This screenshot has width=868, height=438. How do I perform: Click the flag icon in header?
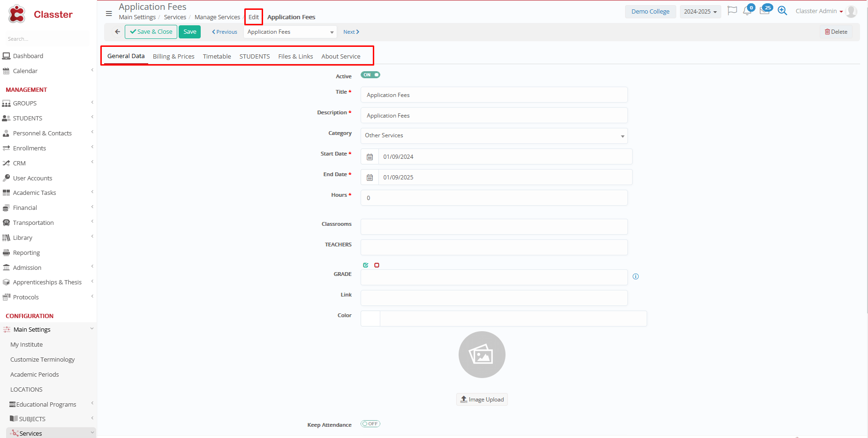(732, 11)
